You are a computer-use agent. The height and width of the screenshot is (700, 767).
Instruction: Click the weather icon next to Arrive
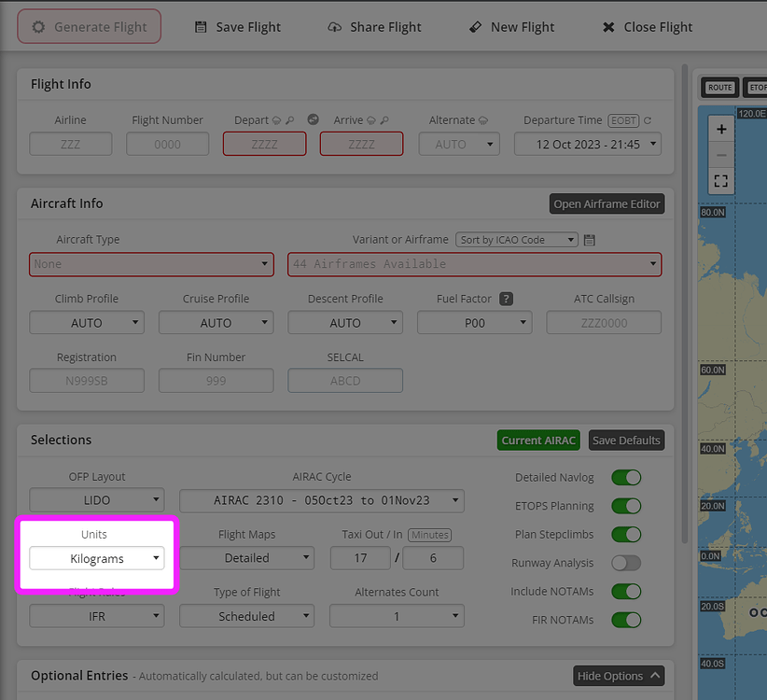coord(370,119)
